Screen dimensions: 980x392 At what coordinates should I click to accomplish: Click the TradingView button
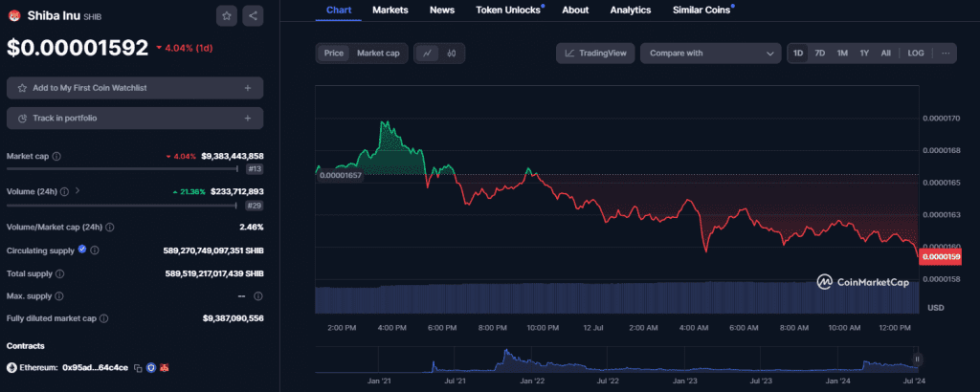click(x=594, y=54)
